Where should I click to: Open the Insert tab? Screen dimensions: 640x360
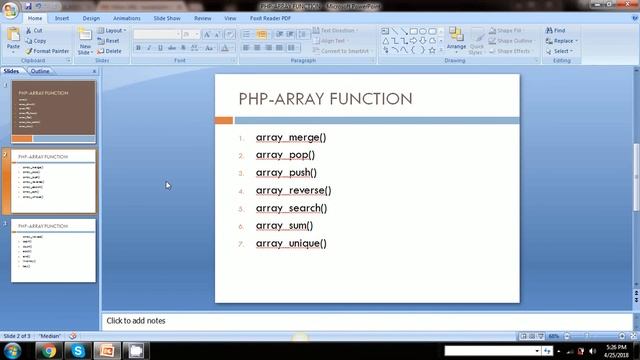[x=62, y=18]
